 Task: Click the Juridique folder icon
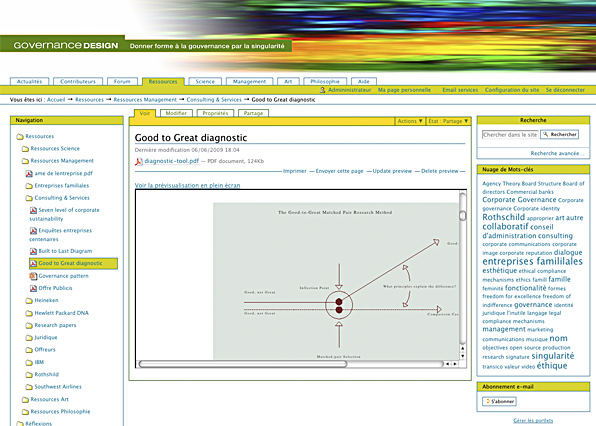click(29, 337)
